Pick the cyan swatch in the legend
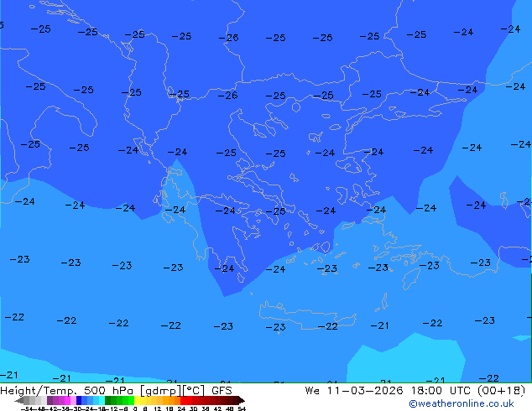Image resolution: width=532 pixels, height=411 pixels. click(102, 400)
